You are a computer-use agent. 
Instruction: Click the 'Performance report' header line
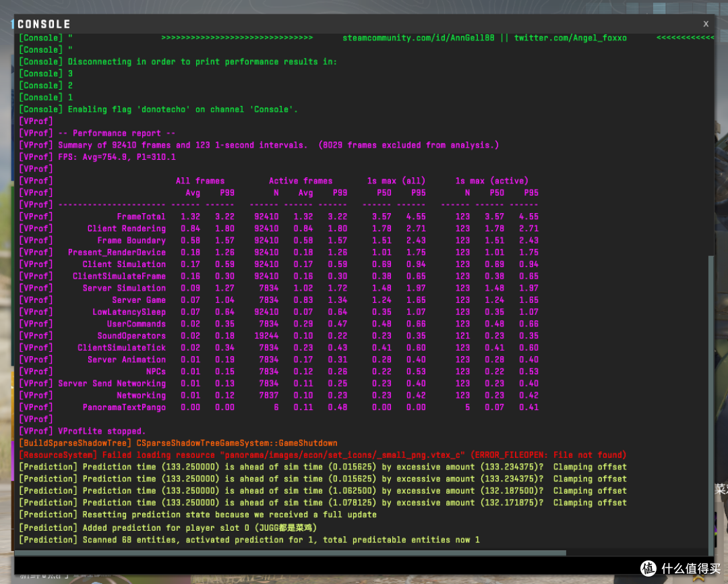[x=96, y=134]
